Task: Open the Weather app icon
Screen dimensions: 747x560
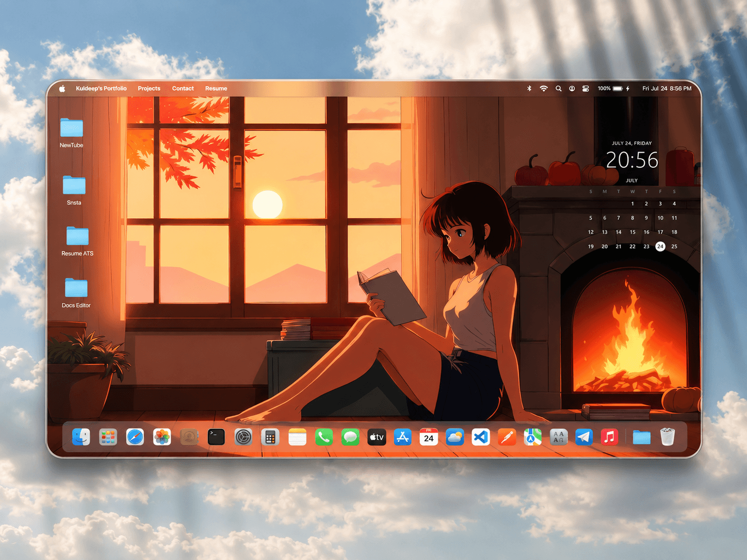Action: pyautogui.click(x=454, y=437)
